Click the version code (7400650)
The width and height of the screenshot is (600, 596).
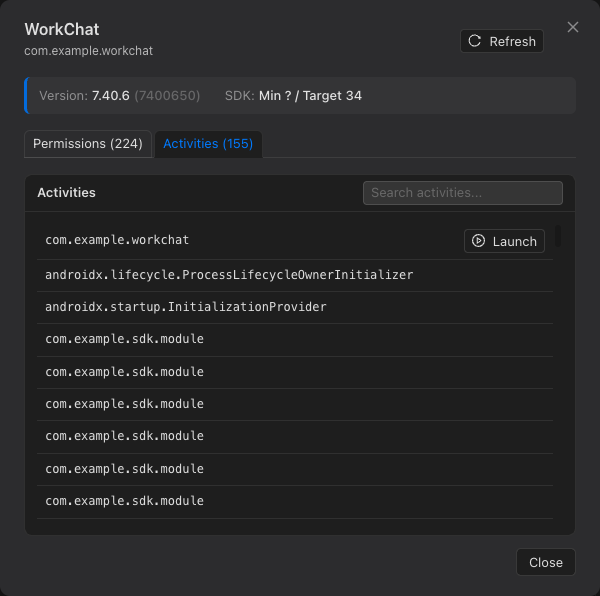coord(167,96)
